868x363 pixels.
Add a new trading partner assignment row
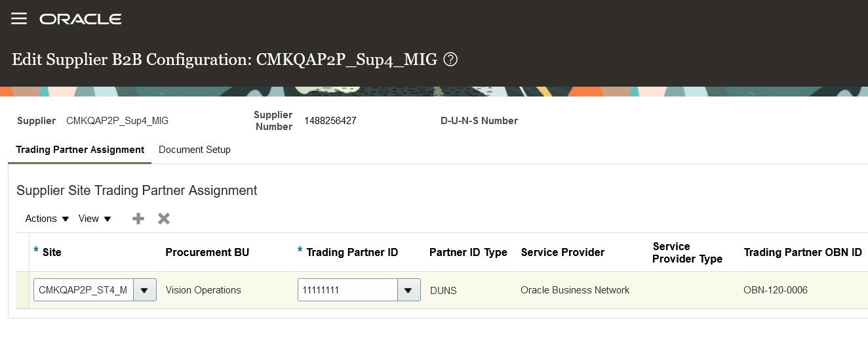(x=138, y=219)
